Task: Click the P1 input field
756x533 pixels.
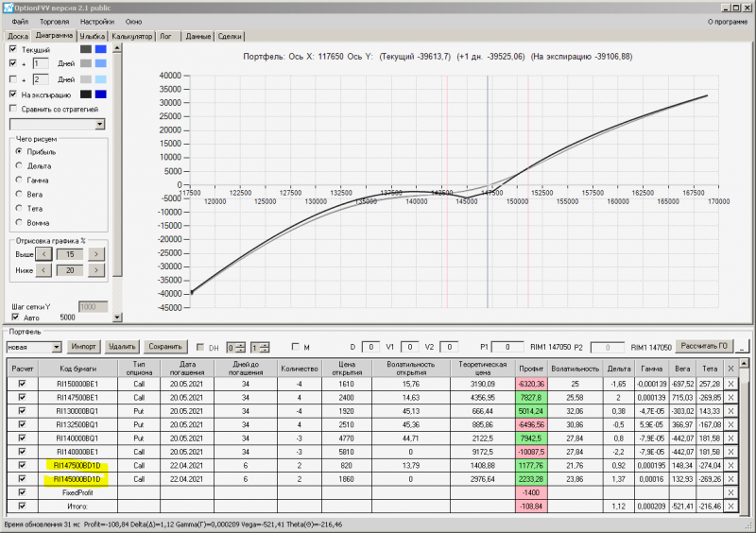Action: (x=507, y=347)
